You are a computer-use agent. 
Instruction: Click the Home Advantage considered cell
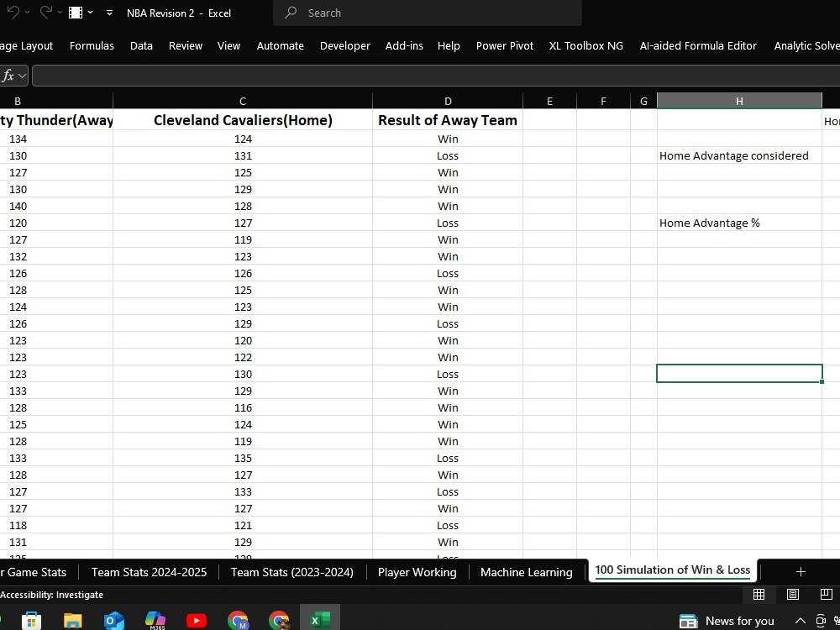(x=739, y=156)
